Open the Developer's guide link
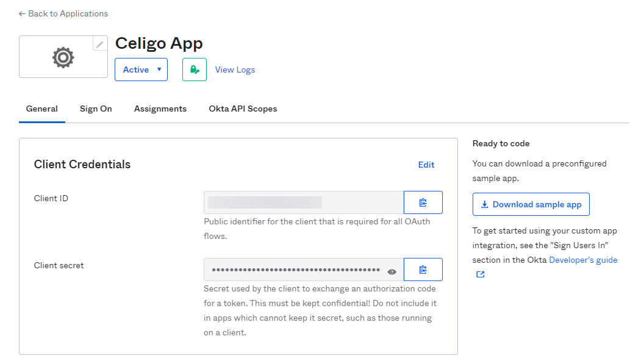Viewport: 644px width, 364px height. 583,260
